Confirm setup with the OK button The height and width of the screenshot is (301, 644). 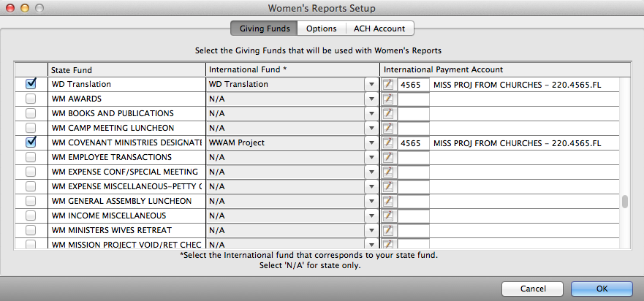(x=602, y=289)
